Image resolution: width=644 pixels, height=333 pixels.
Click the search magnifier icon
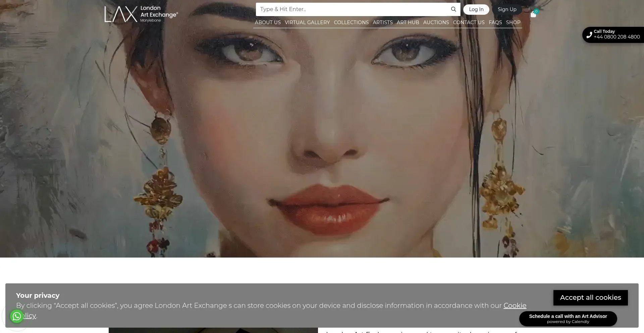pos(453,9)
